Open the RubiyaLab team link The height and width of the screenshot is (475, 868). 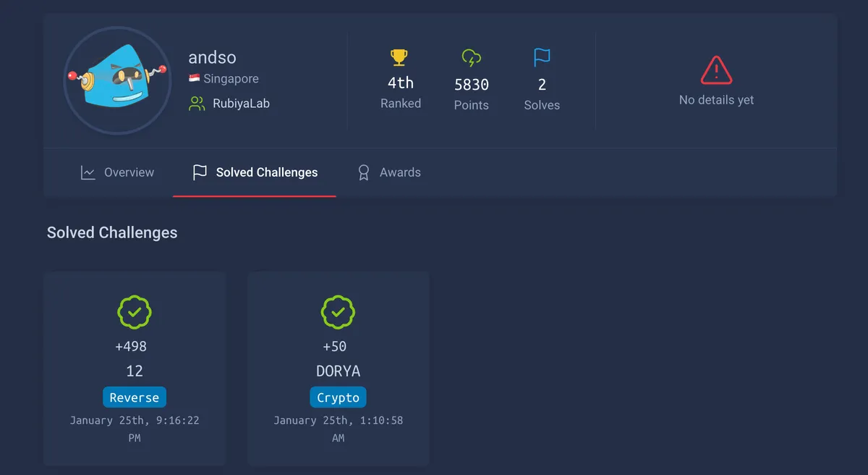coord(241,104)
